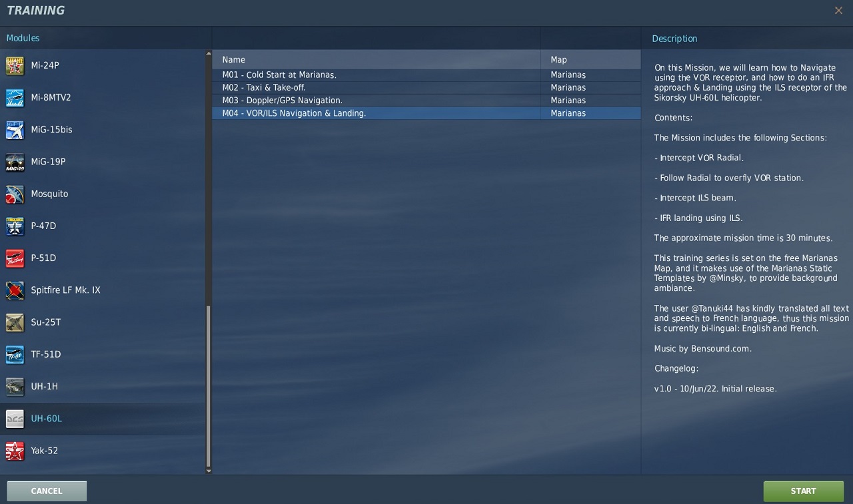Screen dimensions: 853x504
Task: Select mission M01 Cold Start at Marianas
Action: (x=279, y=75)
